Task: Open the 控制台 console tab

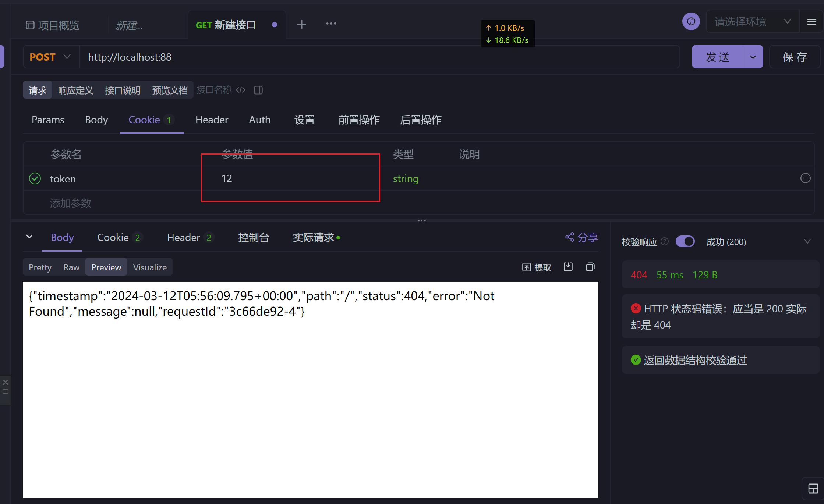Action: point(253,238)
